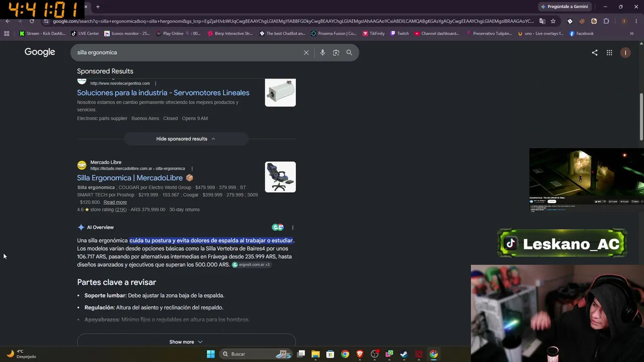Open Dota 2 from the taskbar
The height and width of the screenshot is (362, 644).
coord(419,354)
